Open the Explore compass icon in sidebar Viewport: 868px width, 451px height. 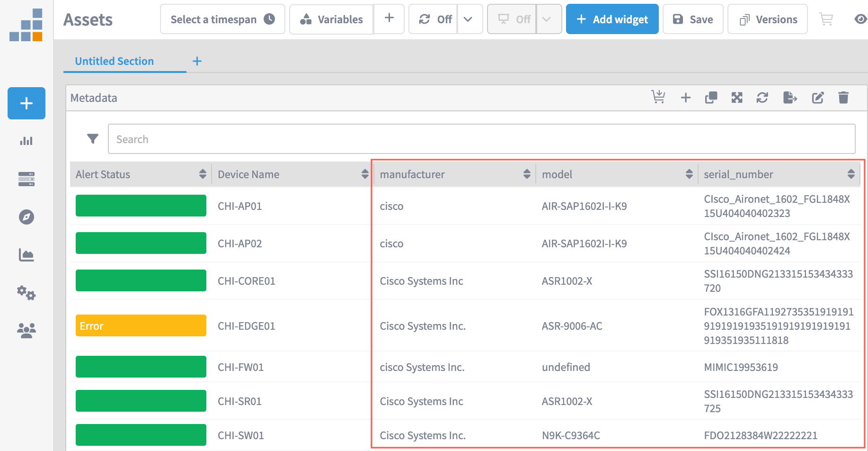[26, 217]
